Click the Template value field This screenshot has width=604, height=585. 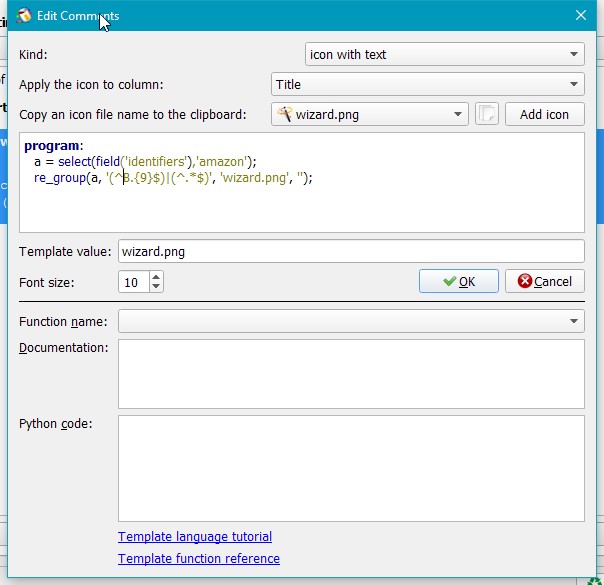tap(351, 251)
